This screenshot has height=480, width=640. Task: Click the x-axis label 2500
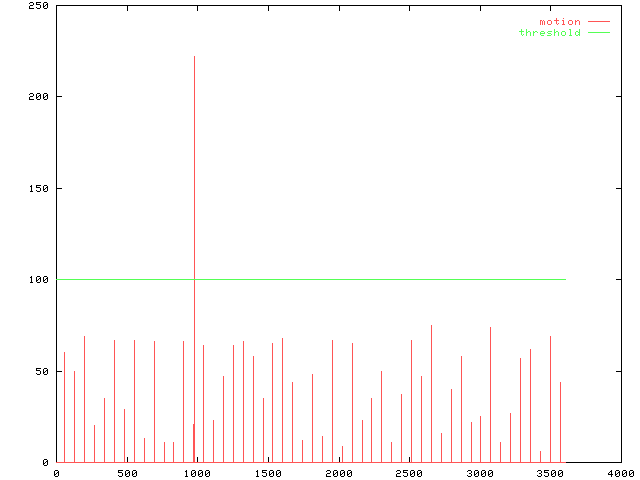pyautogui.click(x=408, y=473)
